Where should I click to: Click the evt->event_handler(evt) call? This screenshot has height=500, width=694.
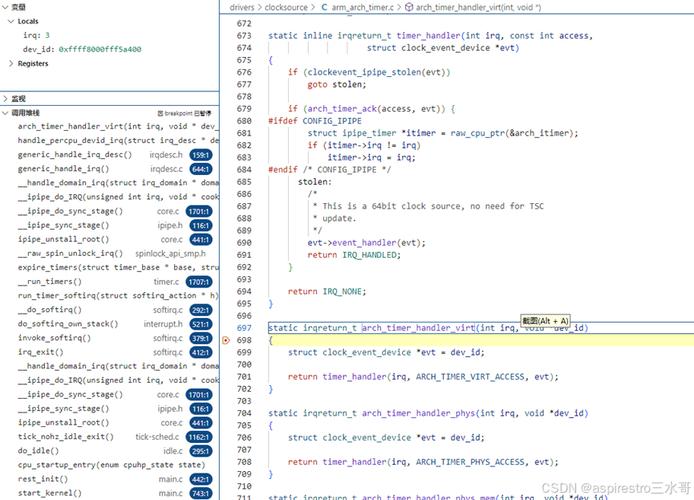366,243
